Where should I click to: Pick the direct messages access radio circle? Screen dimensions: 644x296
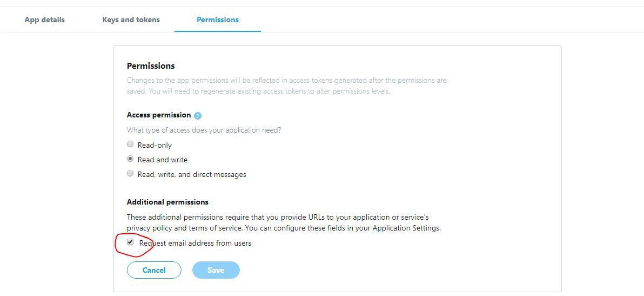[130, 174]
